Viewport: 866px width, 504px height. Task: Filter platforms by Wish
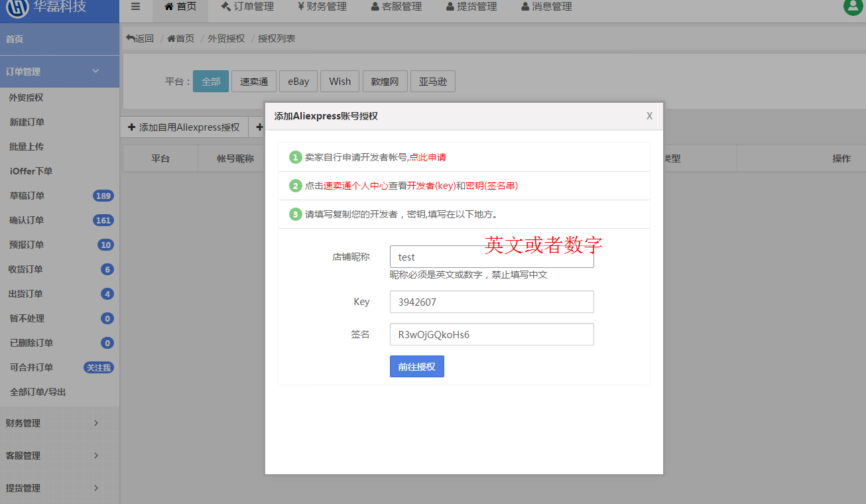tap(340, 82)
